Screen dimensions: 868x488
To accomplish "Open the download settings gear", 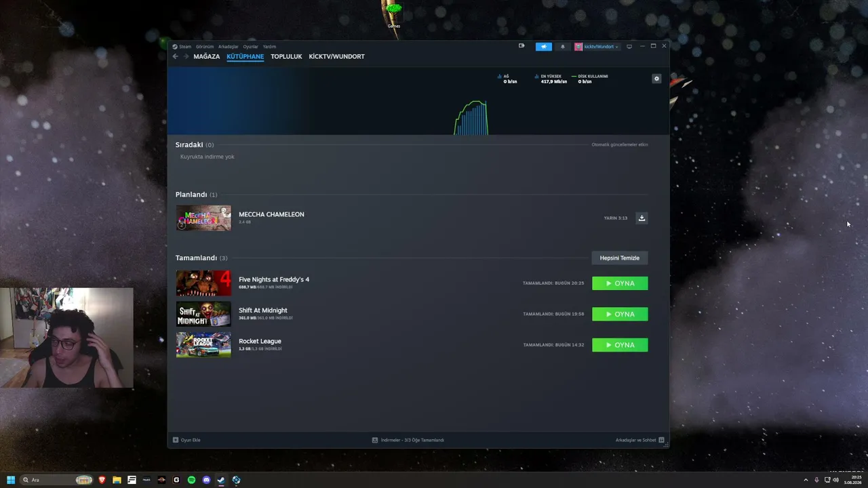I will pos(656,79).
